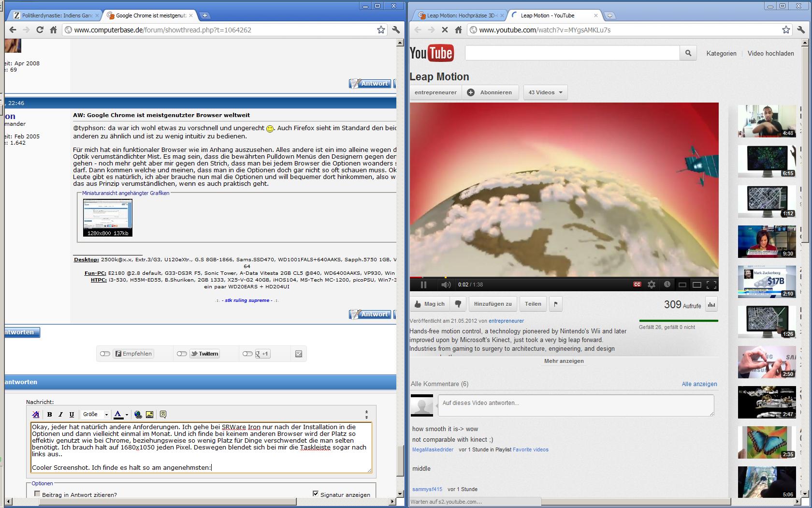Screen dimensions: 812x508
Task: Open the Mark Zuckerberg $17B related video
Action: point(767,282)
